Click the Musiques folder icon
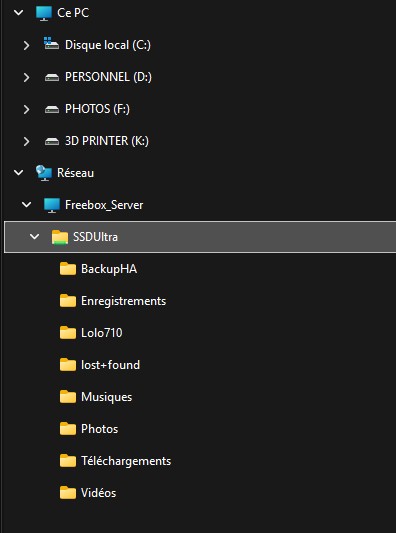 [68, 396]
